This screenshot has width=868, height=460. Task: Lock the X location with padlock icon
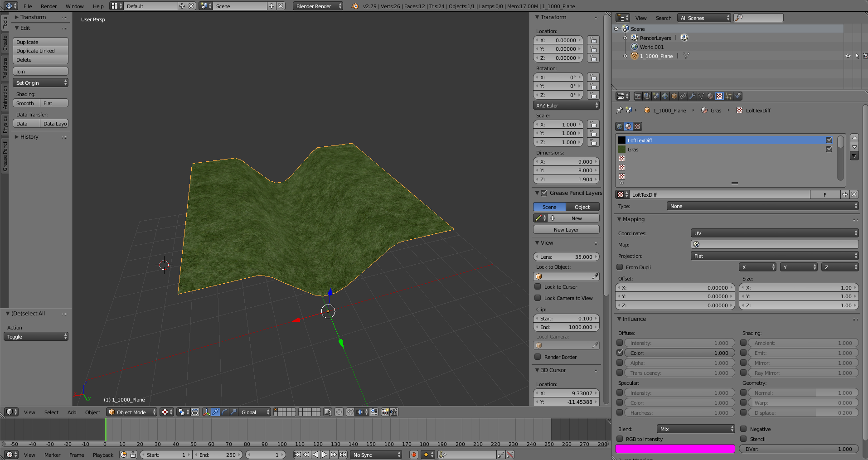(593, 40)
